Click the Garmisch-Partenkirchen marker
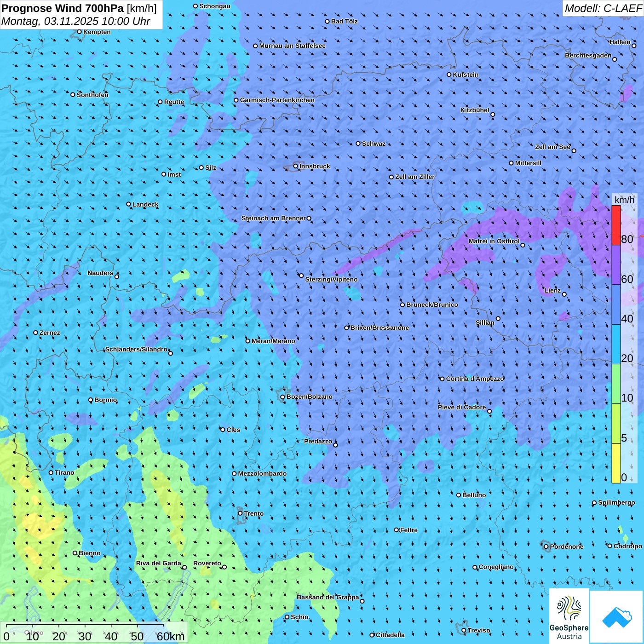Viewport: 644px width, 644px height. click(x=236, y=100)
